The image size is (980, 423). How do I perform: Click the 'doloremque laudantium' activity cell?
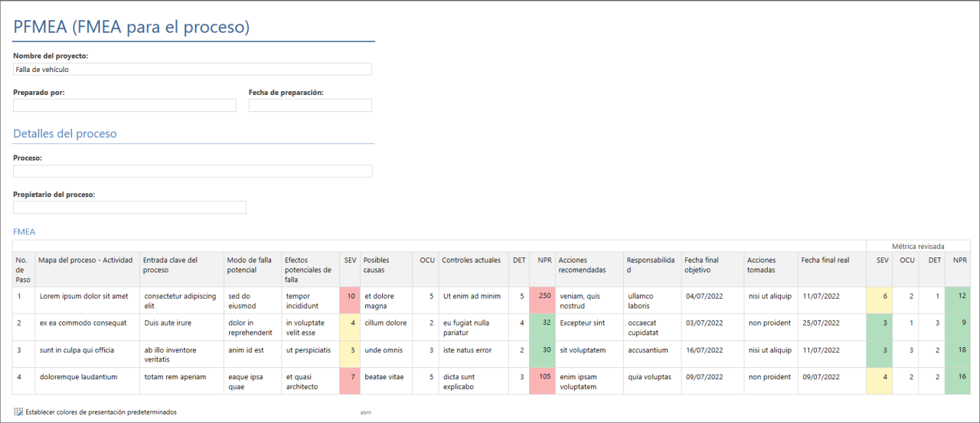click(x=87, y=377)
